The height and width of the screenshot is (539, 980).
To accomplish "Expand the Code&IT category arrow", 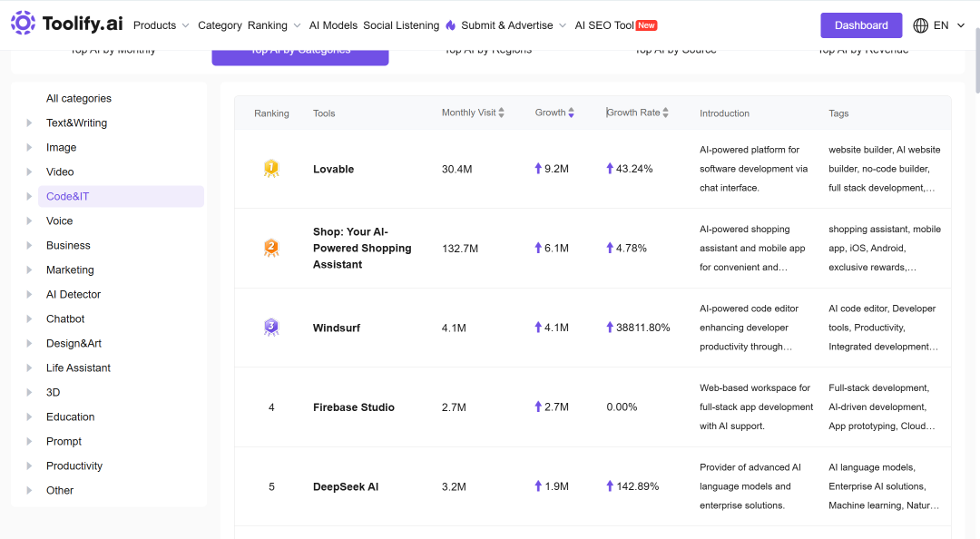I will 29,196.
